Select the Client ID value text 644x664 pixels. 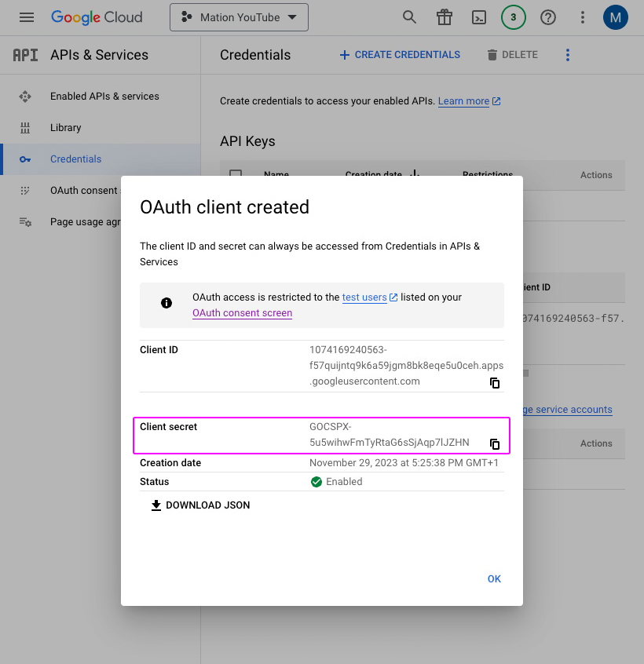(x=406, y=366)
